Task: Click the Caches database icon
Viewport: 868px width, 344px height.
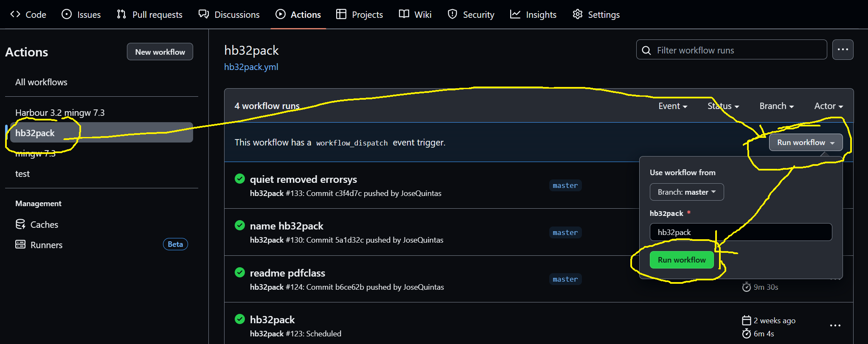Action: click(20, 224)
